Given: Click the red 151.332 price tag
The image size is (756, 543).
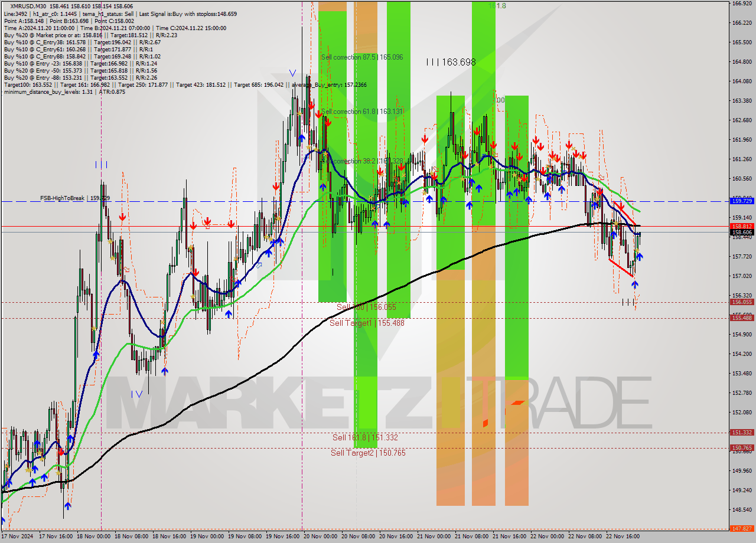Looking at the screenshot, I should pyautogui.click(x=742, y=432).
